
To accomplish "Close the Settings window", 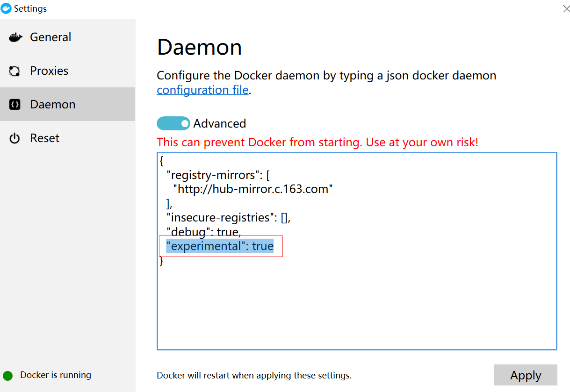I will tap(566, 8).
